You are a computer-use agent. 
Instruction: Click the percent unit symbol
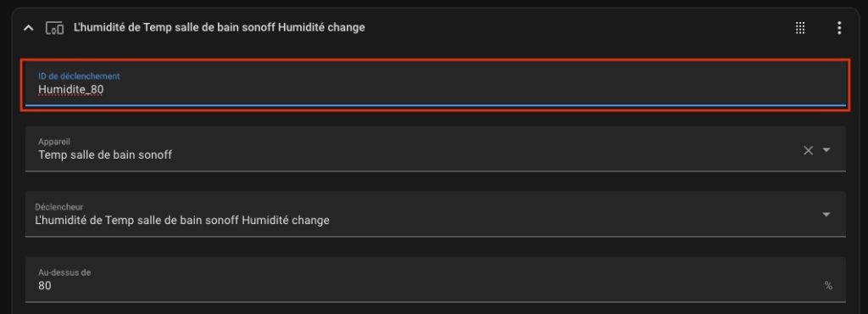(x=828, y=286)
